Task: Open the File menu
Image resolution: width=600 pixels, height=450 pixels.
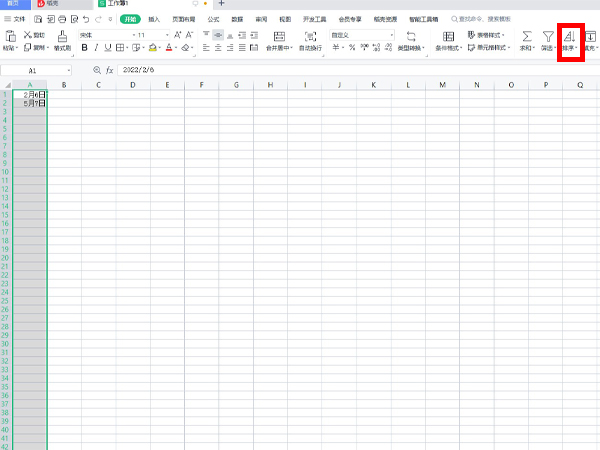Action: coord(15,19)
